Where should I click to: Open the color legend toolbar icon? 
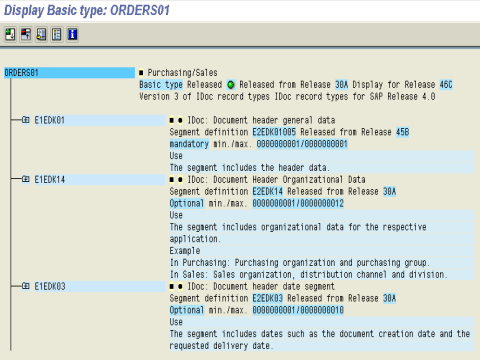57,34
